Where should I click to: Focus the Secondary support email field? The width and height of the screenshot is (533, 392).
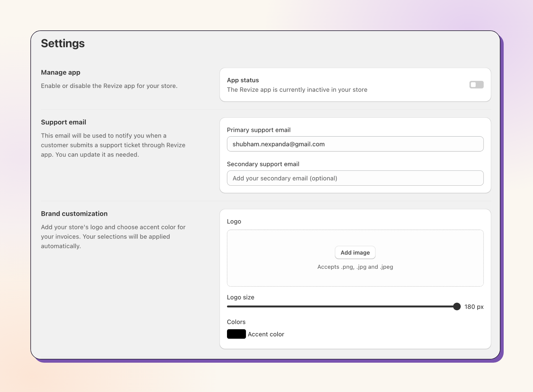(355, 178)
